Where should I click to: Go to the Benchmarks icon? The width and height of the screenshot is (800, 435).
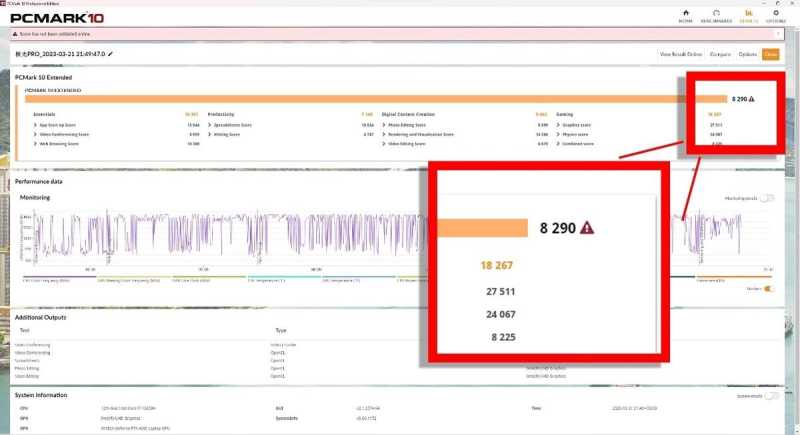717,15
